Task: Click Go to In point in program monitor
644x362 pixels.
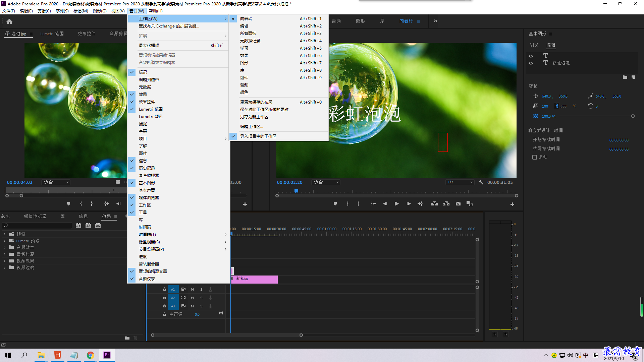Action: [x=373, y=204]
